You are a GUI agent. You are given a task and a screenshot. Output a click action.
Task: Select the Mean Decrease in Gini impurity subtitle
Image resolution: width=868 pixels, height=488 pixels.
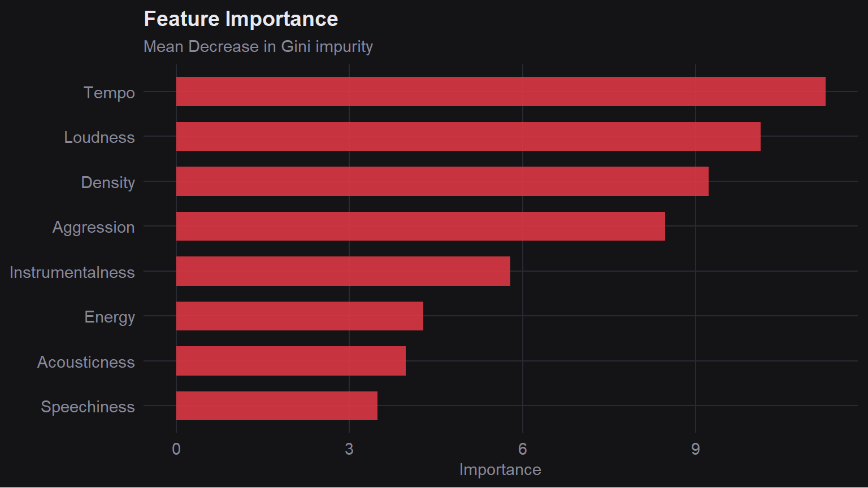pos(258,46)
